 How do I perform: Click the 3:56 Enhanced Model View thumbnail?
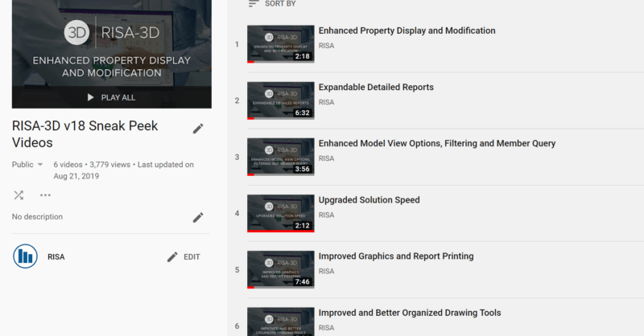pyautogui.click(x=280, y=157)
